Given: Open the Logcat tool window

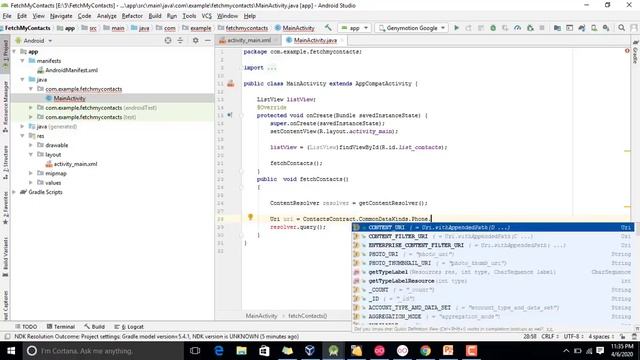Looking at the screenshot, I should (129, 327).
